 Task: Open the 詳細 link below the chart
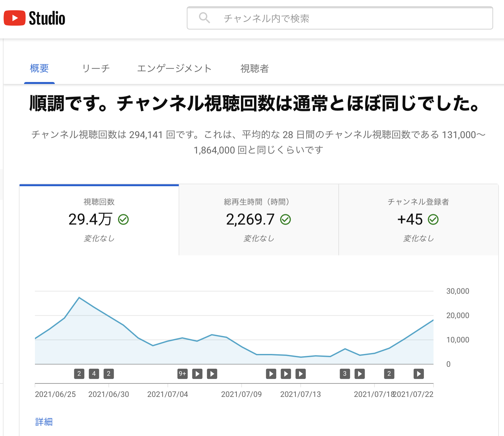coord(44,422)
